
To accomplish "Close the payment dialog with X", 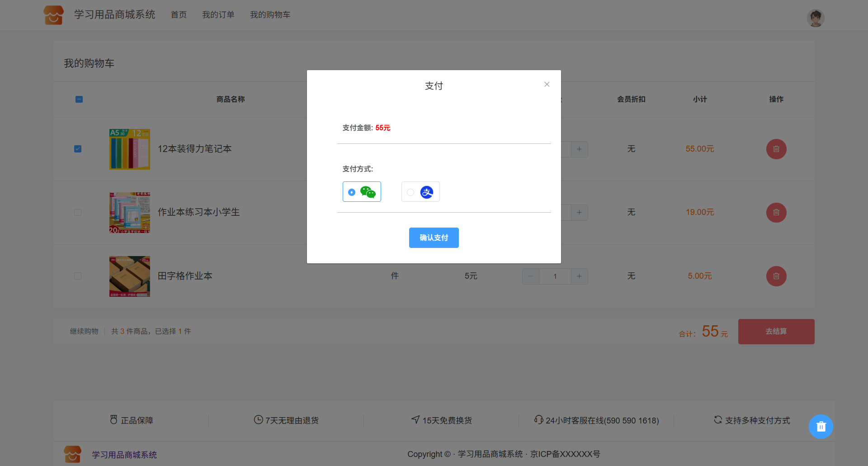I will [547, 85].
